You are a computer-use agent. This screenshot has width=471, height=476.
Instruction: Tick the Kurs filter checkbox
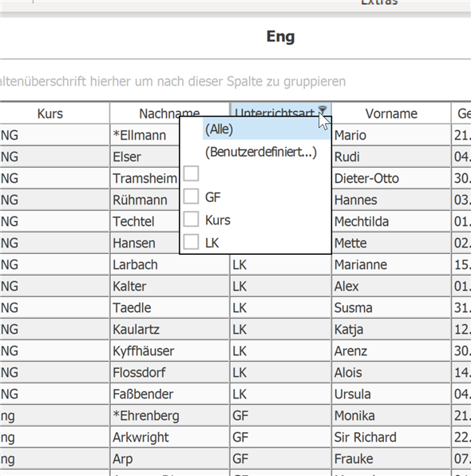click(x=191, y=219)
